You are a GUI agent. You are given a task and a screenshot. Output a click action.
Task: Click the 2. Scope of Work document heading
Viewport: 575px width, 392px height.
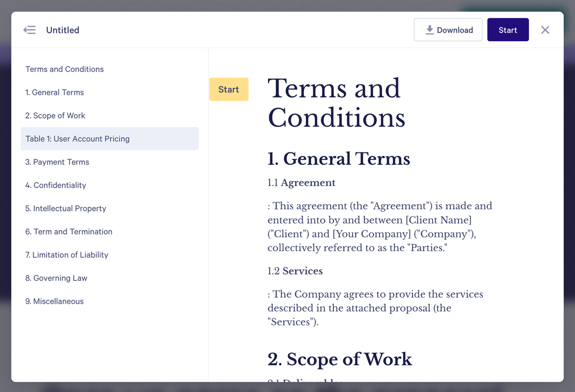pyautogui.click(x=340, y=359)
